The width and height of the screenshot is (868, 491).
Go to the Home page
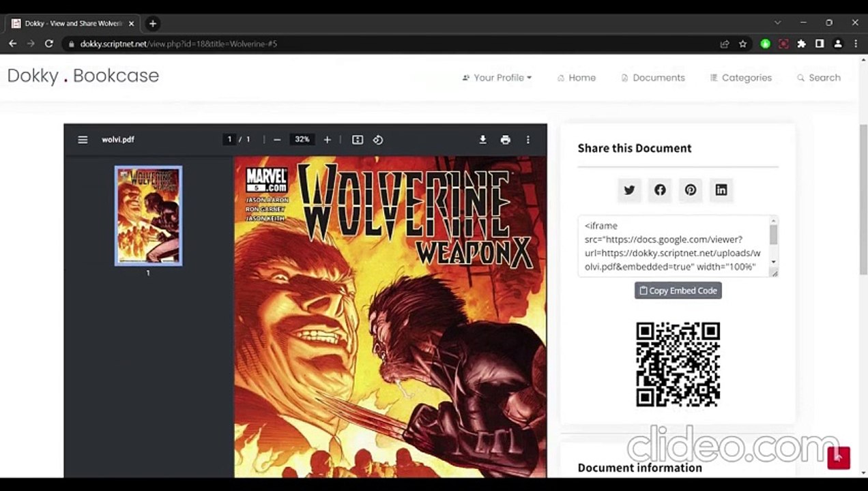[x=577, y=78]
